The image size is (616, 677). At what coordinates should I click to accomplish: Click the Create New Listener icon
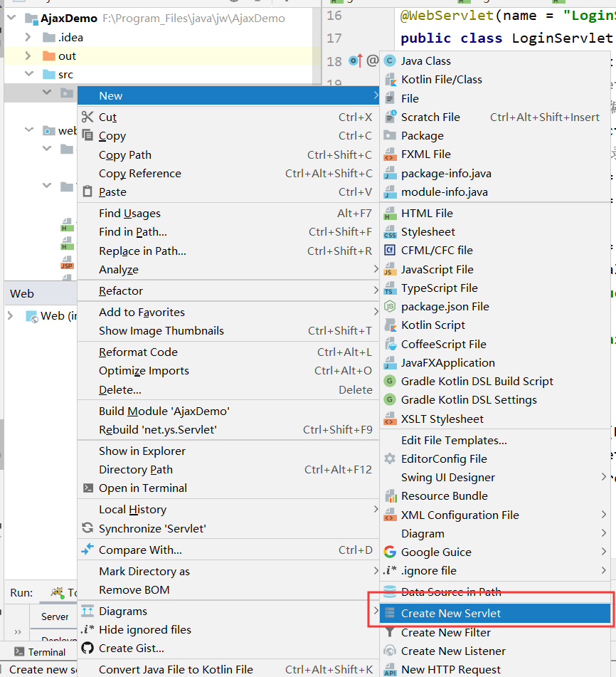click(390, 651)
